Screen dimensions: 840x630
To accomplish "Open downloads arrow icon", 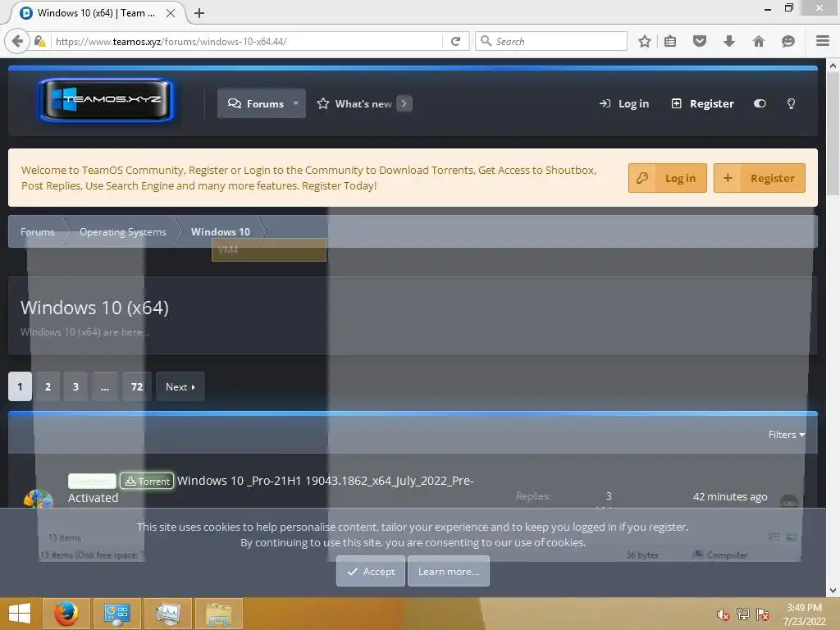I will 729,41.
